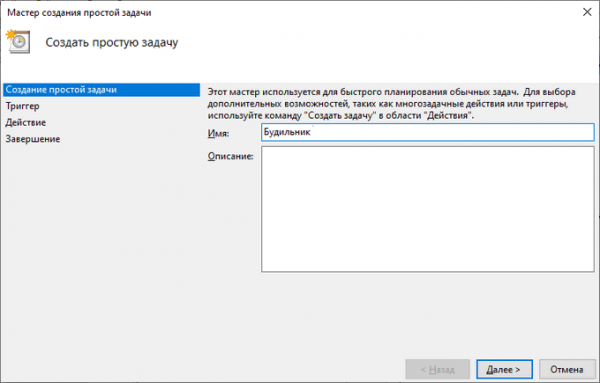Viewport: 600px width, 383px height.
Task: Click the Создать простую задачу heading
Action: pyautogui.click(x=112, y=42)
